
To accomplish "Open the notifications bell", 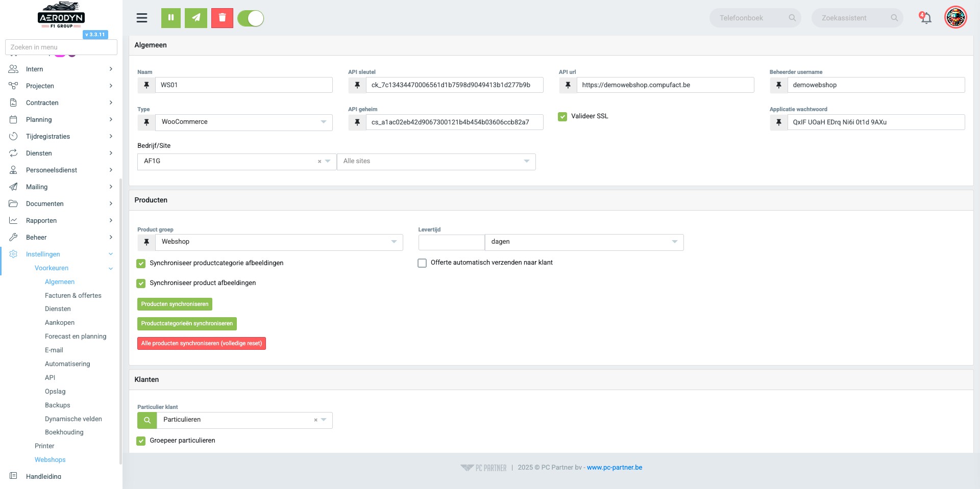I will (925, 18).
